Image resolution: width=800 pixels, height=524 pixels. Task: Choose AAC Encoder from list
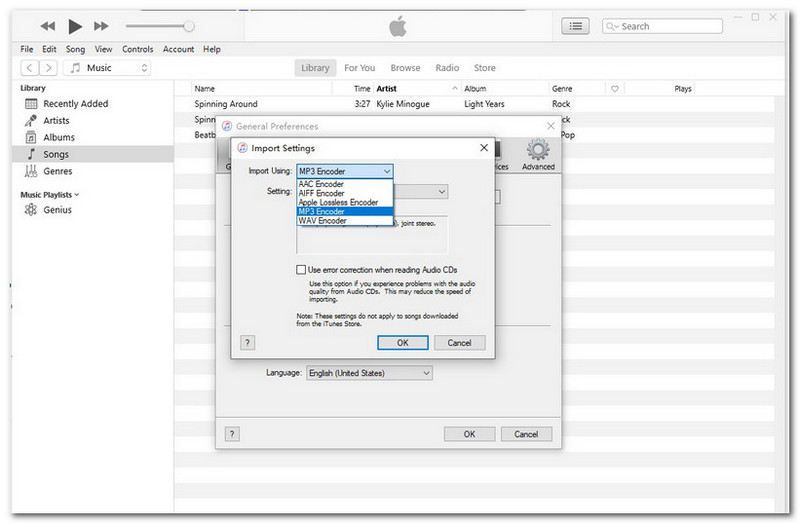pos(345,184)
